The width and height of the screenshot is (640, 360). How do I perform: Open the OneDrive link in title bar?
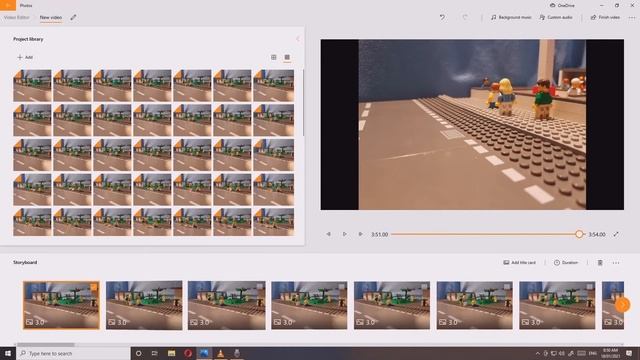click(562, 5)
